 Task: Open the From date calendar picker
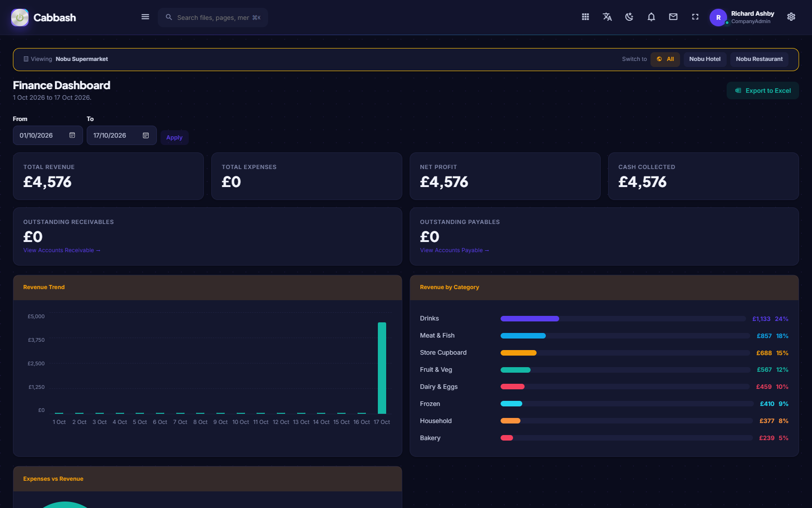click(72, 135)
